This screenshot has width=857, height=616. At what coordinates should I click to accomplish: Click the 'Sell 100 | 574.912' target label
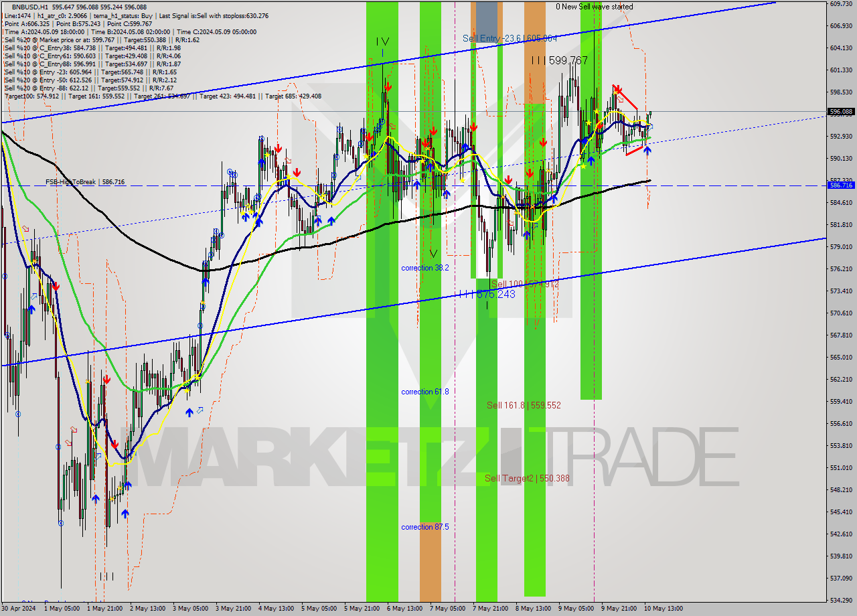click(525, 284)
